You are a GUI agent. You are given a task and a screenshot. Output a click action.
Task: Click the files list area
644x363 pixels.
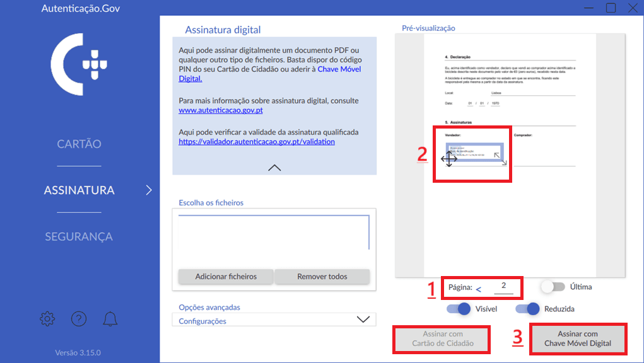tap(274, 232)
